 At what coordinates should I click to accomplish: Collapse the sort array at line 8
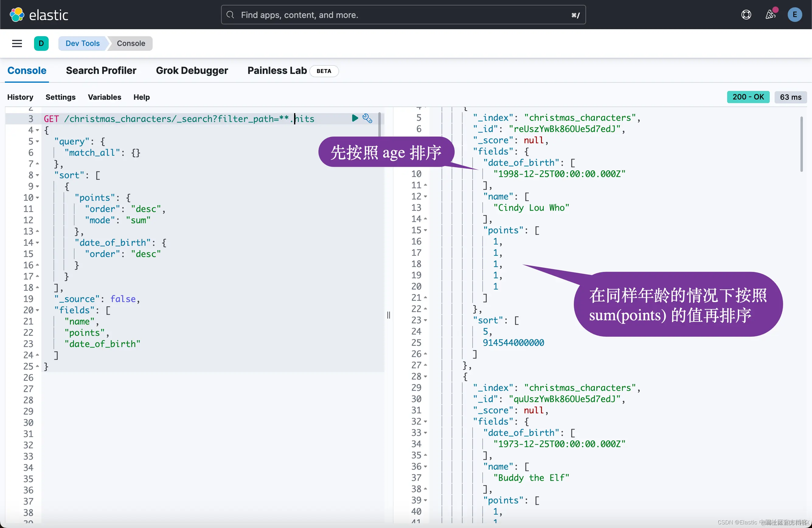(x=37, y=175)
